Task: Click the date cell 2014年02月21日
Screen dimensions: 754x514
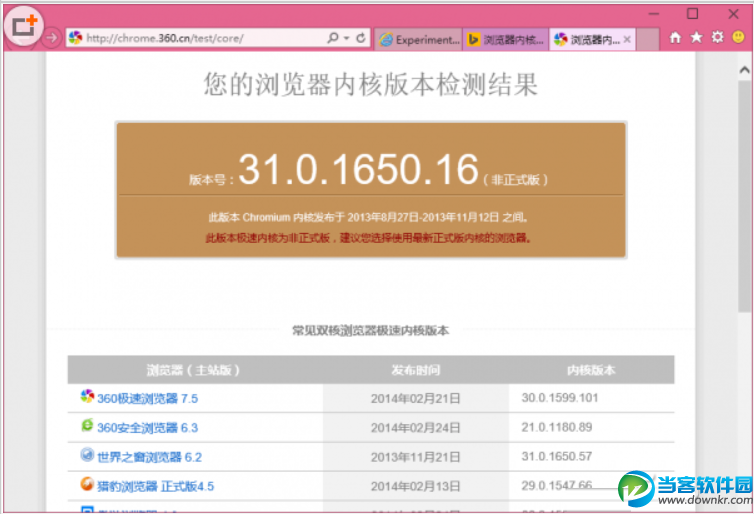Action: tap(415, 399)
